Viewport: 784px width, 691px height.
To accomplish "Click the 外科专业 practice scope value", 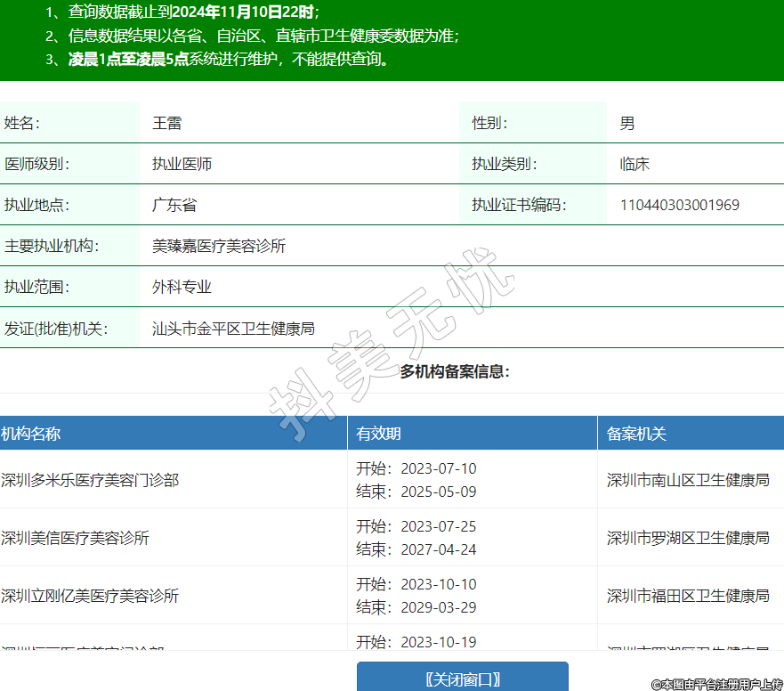I will [182, 287].
